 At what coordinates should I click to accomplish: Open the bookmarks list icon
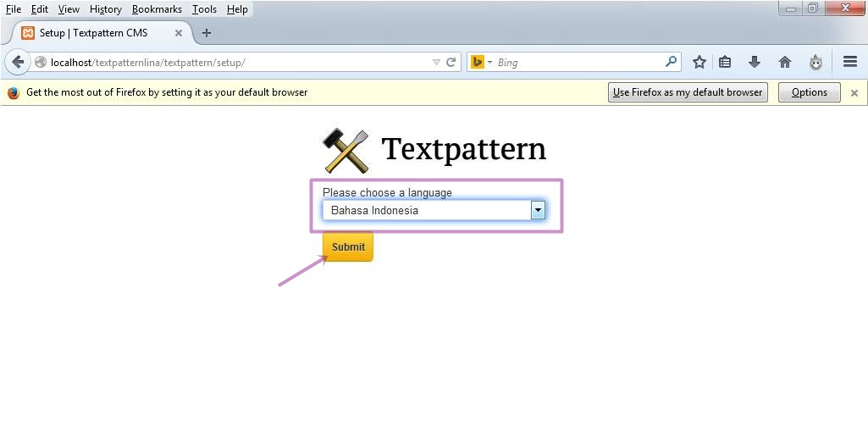tap(725, 62)
